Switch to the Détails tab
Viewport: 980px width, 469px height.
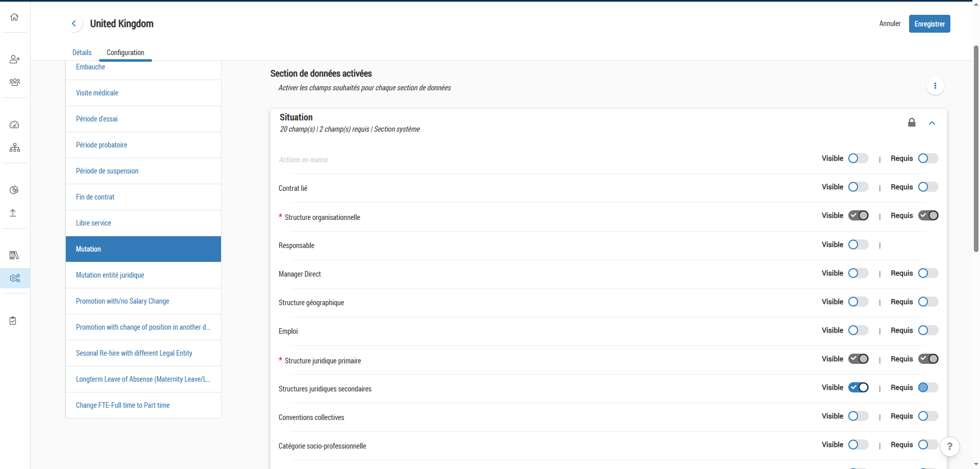[82, 53]
